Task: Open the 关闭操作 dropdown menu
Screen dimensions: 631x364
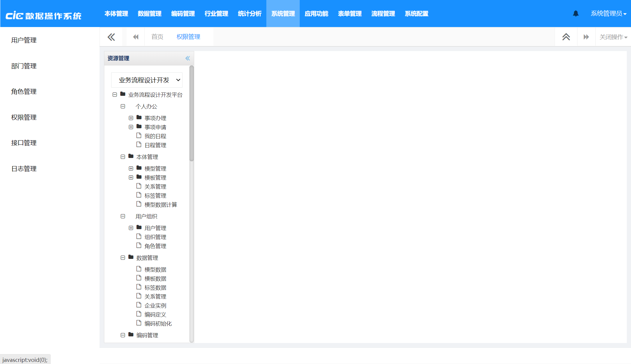Action: tap(613, 37)
